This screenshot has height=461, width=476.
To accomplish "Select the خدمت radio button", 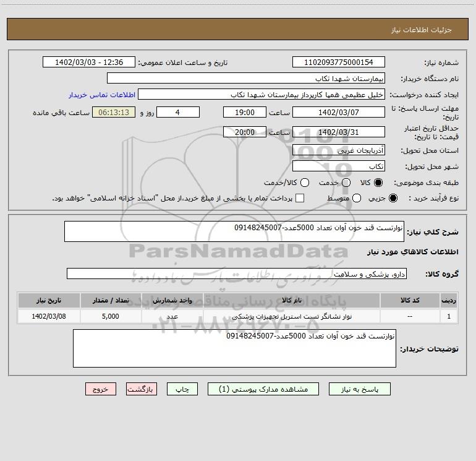I will pos(346,183).
